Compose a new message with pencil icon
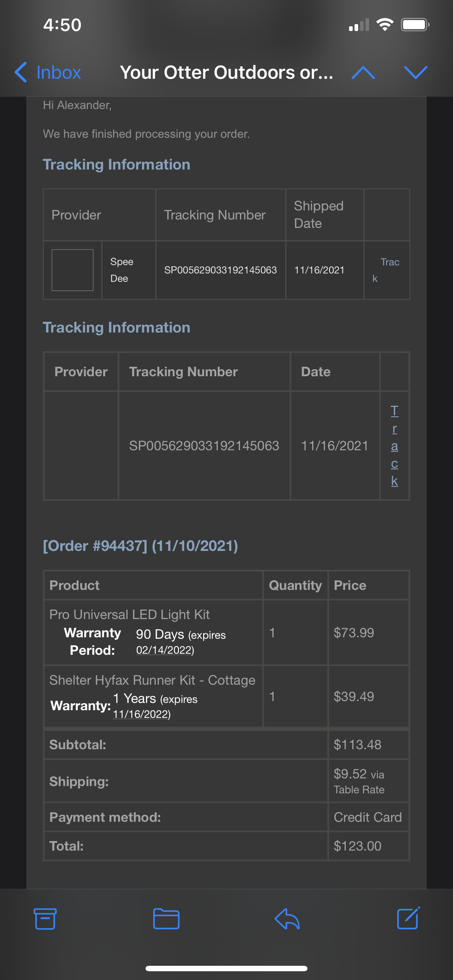453x980 pixels. 409,918
